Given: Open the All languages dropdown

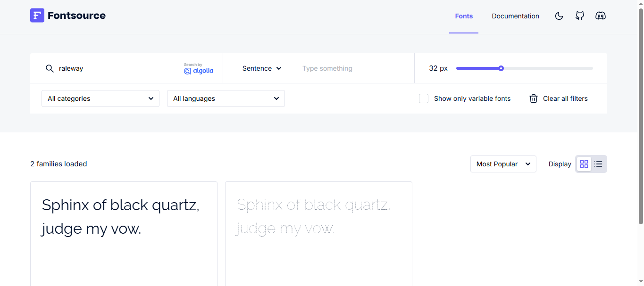Looking at the screenshot, I should [226, 98].
